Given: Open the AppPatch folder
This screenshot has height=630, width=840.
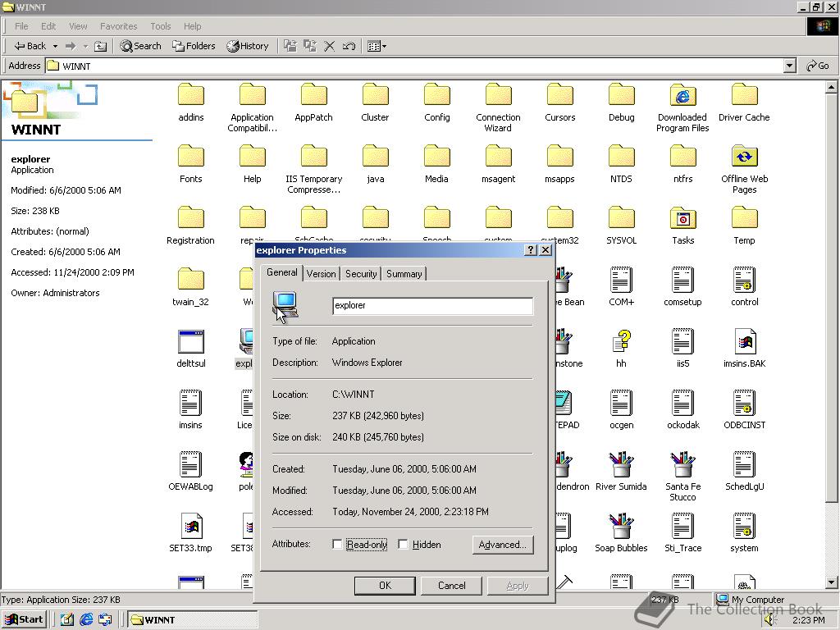Looking at the screenshot, I should click(x=313, y=95).
